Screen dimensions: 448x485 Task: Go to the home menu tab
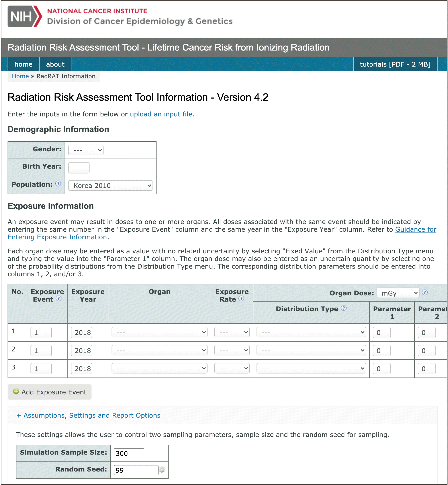pyautogui.click(x=24, y=64)
